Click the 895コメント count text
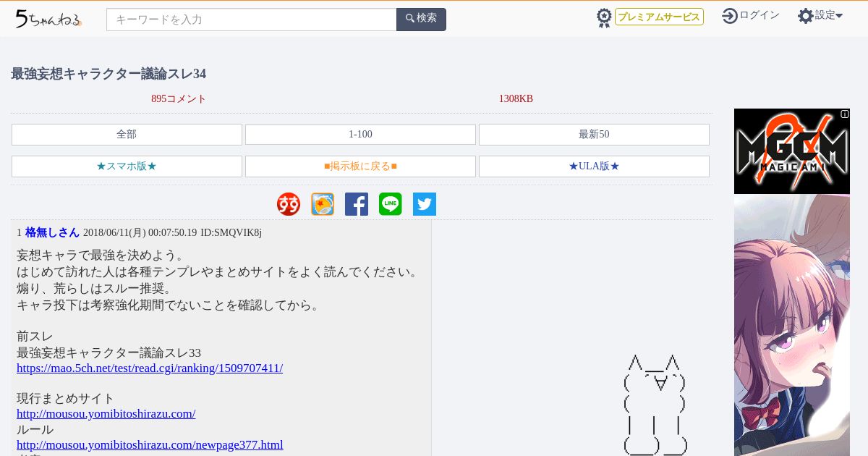The width and height of the screenshot is (868, 456). point(179,99)
